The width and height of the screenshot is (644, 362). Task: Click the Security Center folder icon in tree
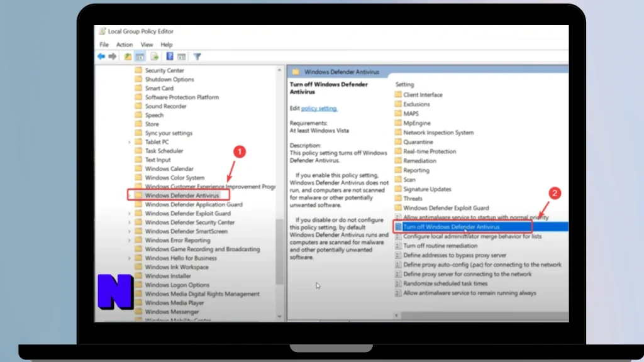click(x=138, y=70)
